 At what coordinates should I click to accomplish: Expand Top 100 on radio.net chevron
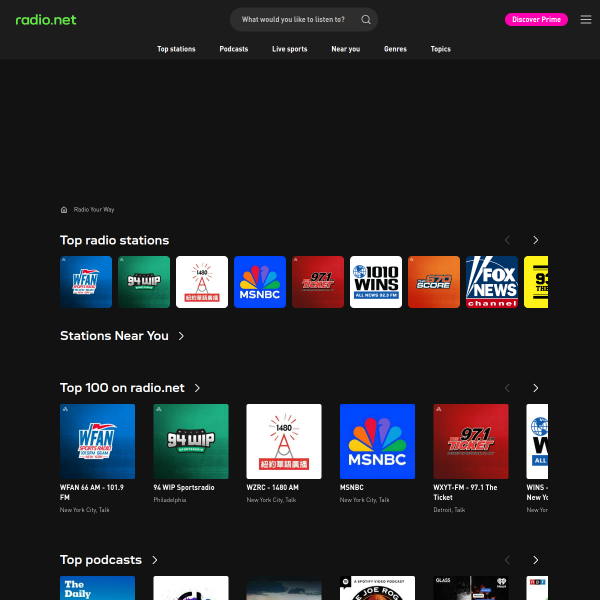[x=197, y=388]
